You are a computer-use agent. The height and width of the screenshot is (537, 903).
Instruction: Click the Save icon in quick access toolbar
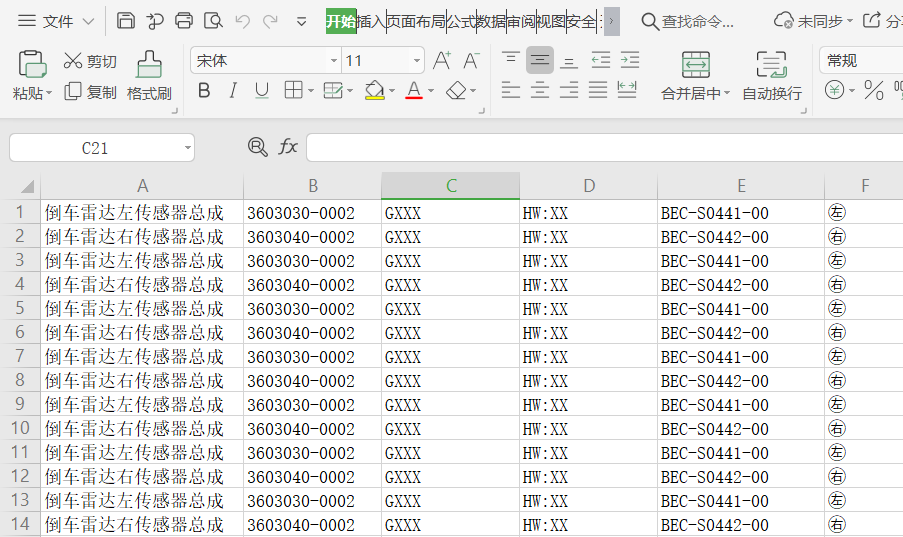125,21
